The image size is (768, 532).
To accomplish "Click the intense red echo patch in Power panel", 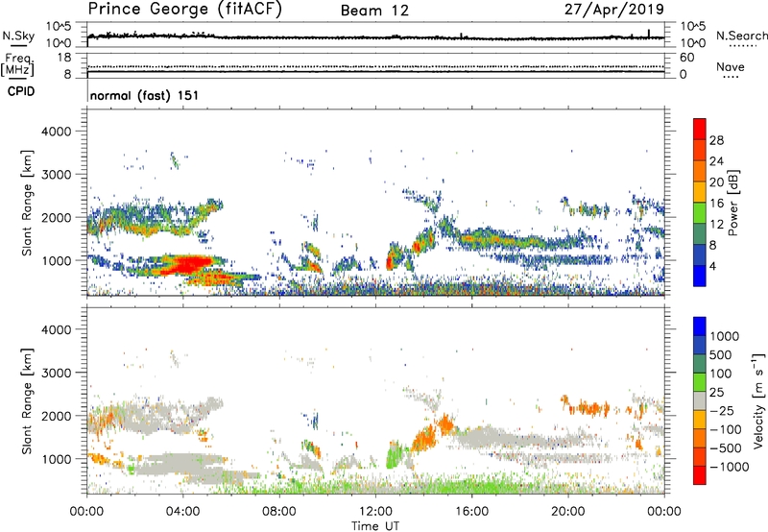I will [188, 265].
